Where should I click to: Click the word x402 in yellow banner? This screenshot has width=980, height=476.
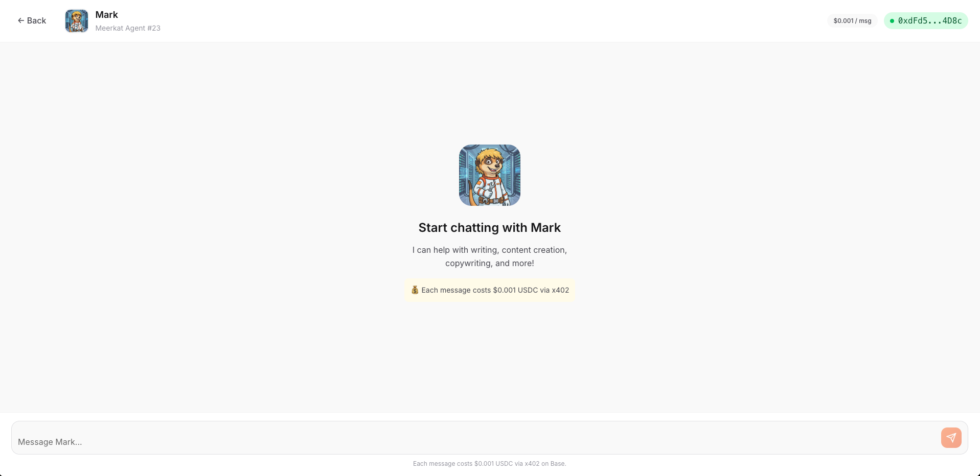[x=560, y=290]
